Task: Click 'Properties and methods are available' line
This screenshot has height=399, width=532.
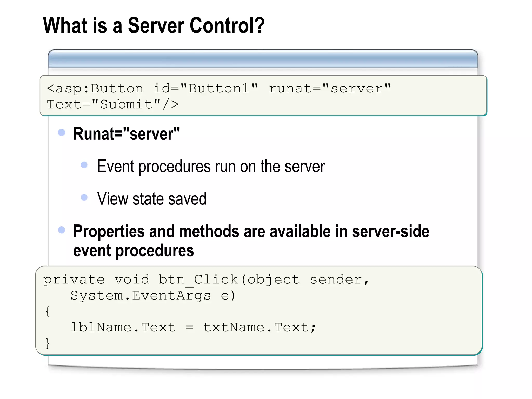Action: pyautogui.click(x=251, y=231)
